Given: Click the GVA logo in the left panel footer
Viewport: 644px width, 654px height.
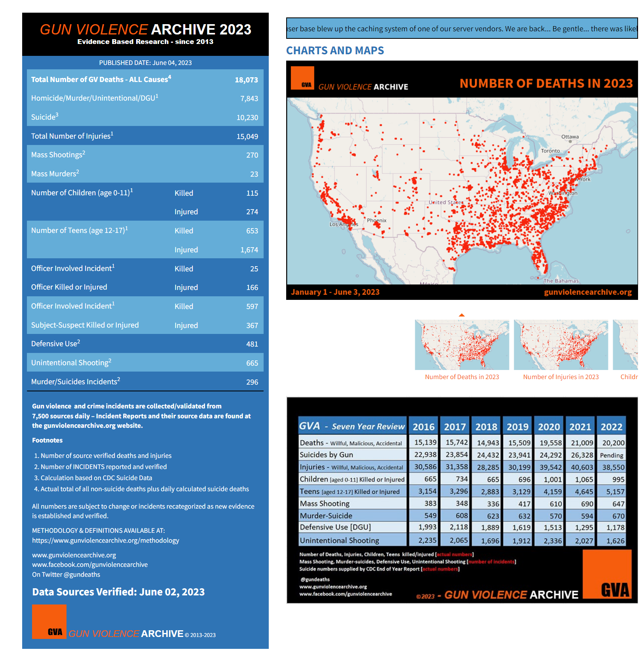Looking at the screenshot, I should coord(49,622).
